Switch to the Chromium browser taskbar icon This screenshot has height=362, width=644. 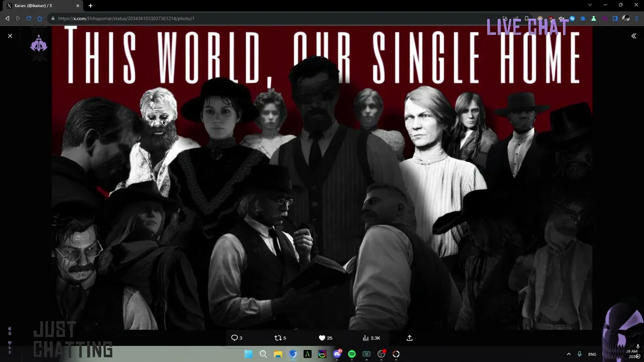pyautogui.click(x=293, y=354)
